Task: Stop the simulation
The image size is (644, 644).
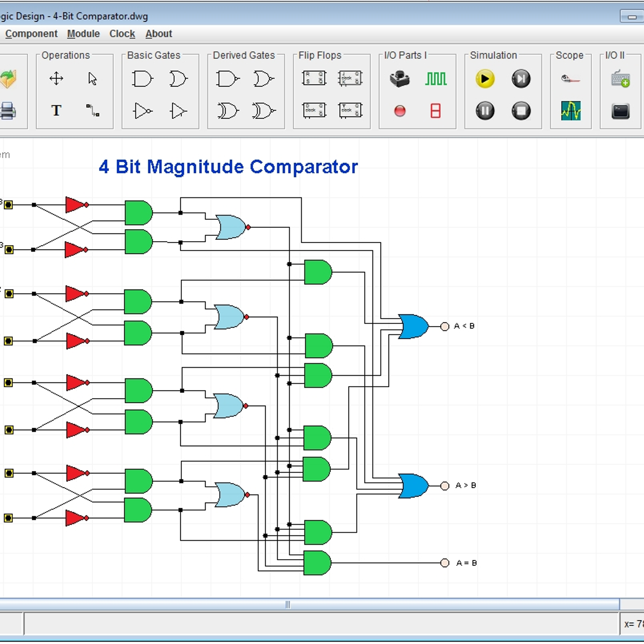Action: point(521,111)
